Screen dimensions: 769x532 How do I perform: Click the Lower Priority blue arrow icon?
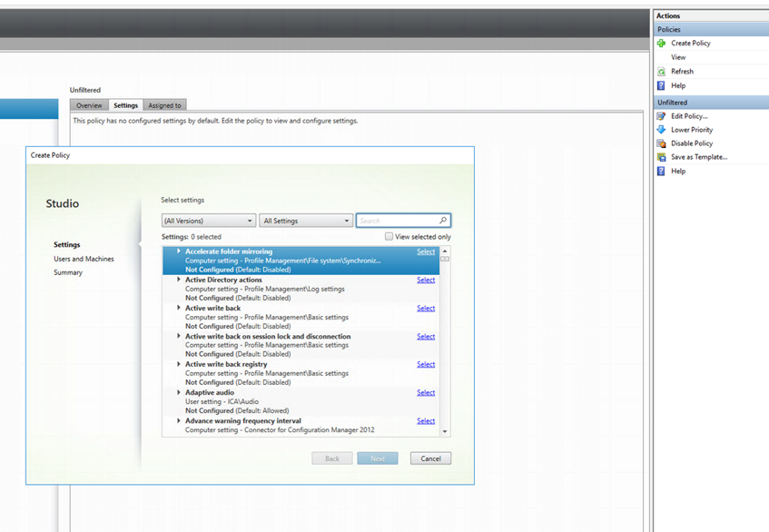[x=661, y=130]
